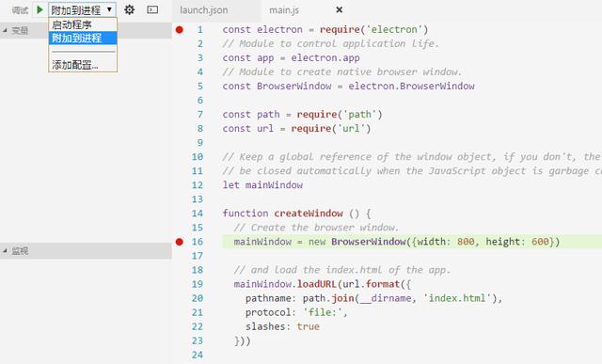The width and height of the screenshot is (602, 364).
Task: Click the 'let mainWindow' code line
Action: [x=262, y=185]
